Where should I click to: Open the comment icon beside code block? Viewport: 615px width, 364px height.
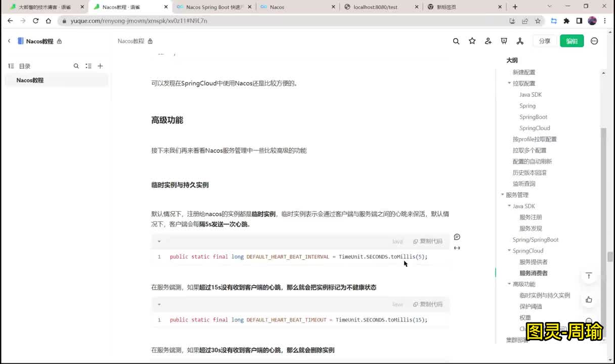(457, 237)
